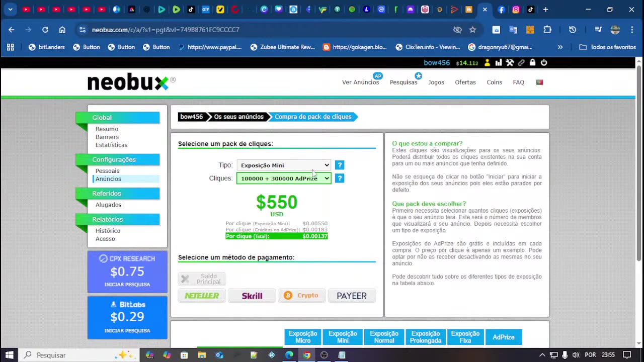Open the Chrome profile avatar
644x362 pixels.
pyautogui.click(x=615, y=30)
